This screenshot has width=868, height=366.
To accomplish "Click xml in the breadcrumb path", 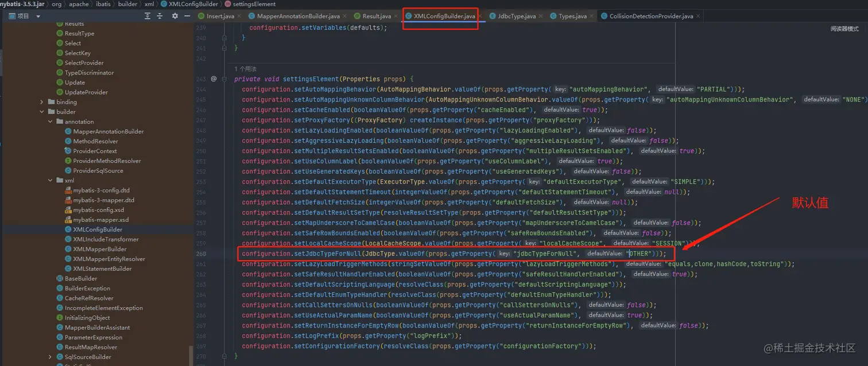I will click(x=149, y=4).
